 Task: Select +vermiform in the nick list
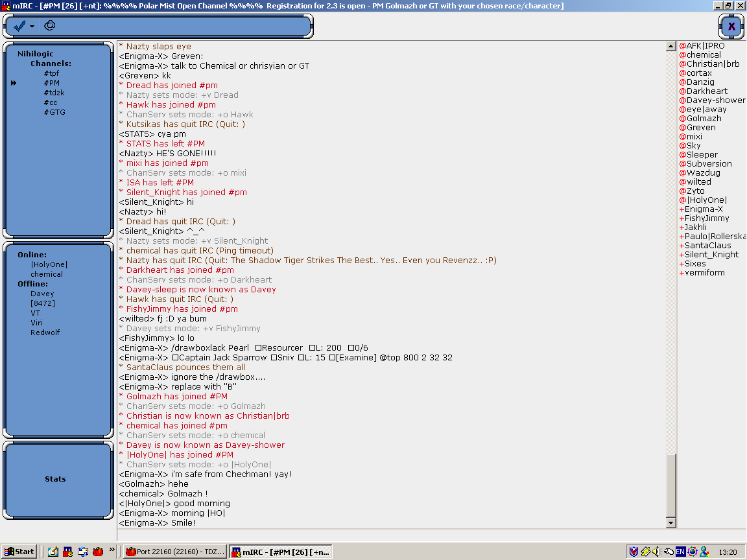(x=702, y=272)
